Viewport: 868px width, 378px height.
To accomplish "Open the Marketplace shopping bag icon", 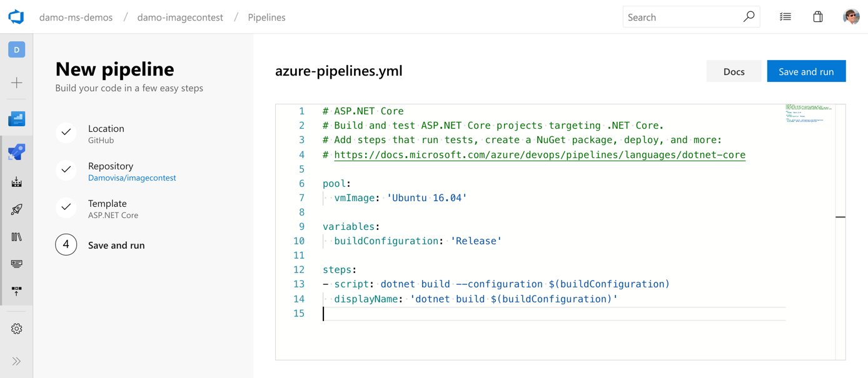I will point(817,16).
